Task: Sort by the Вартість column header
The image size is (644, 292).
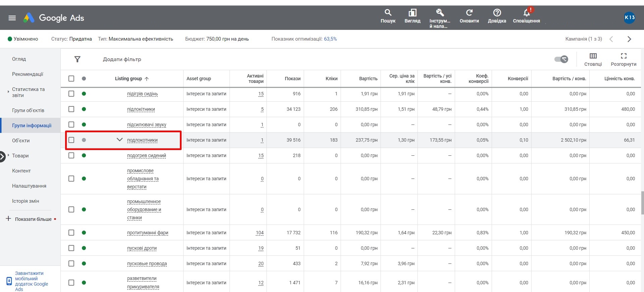Action: tap(368, 79)
